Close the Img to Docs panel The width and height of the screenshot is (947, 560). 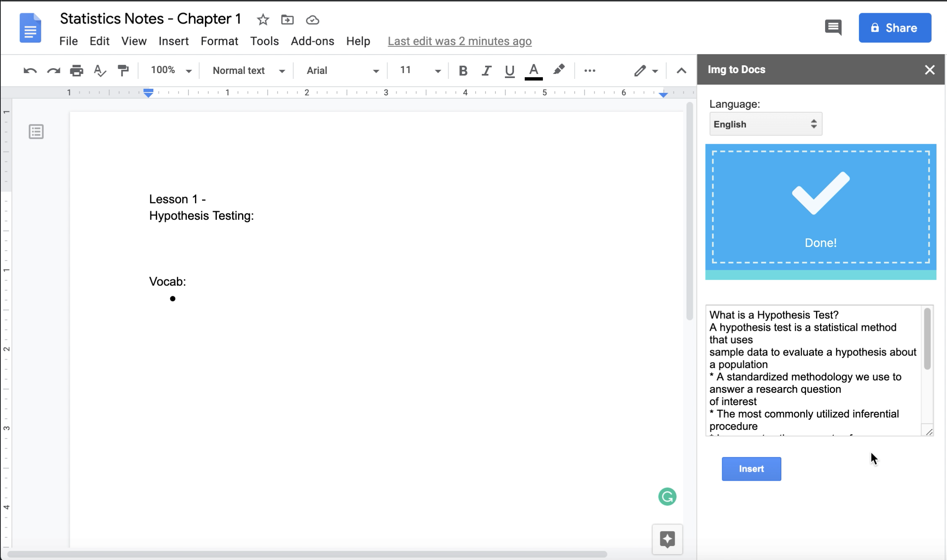click(930, 70)
